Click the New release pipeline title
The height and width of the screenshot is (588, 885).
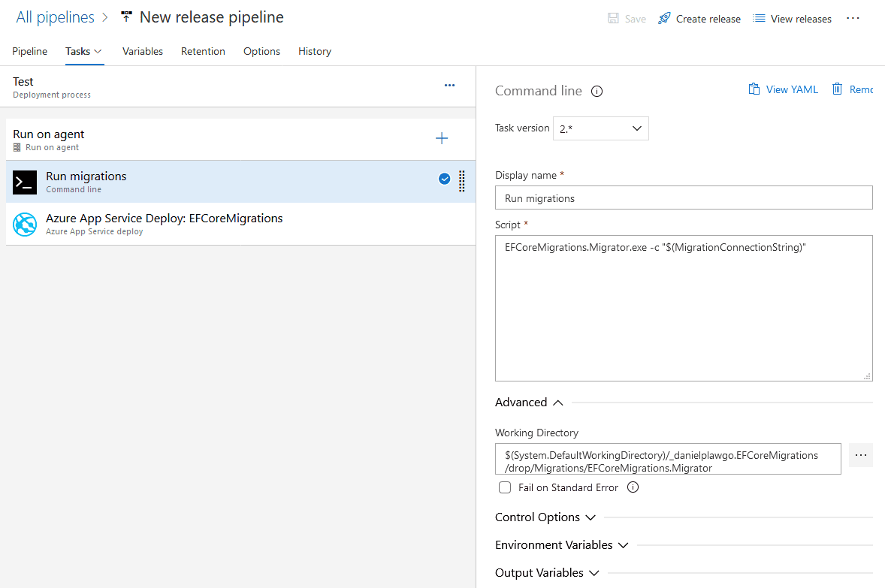tap(212, 17)
